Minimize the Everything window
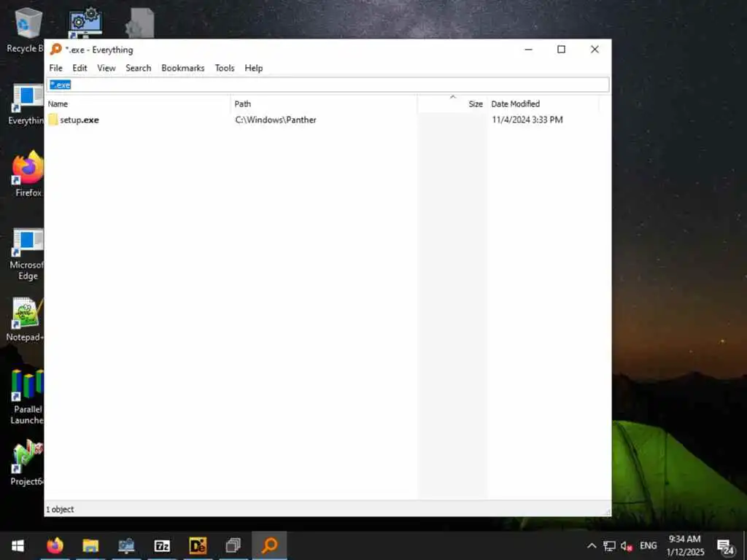Image resolution: width=747 pixels, height=560 pixels. pos(528,50)
